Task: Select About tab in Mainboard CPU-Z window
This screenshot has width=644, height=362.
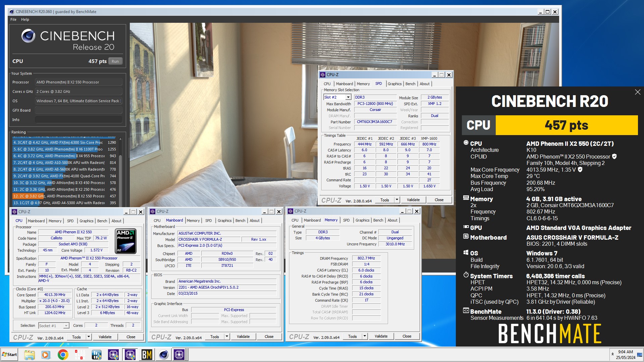Action: click(255, 221)
